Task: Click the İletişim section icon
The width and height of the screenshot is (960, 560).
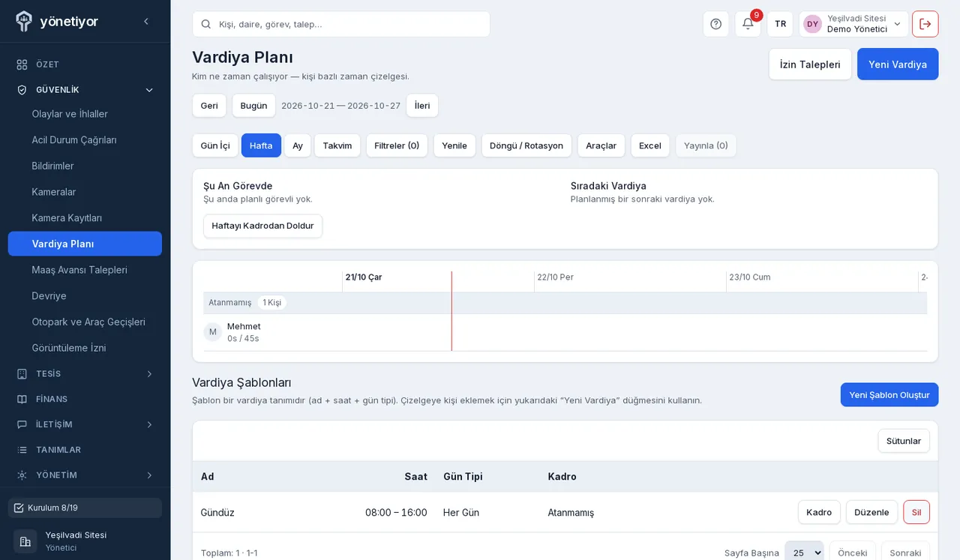Action: coord(22,424)
